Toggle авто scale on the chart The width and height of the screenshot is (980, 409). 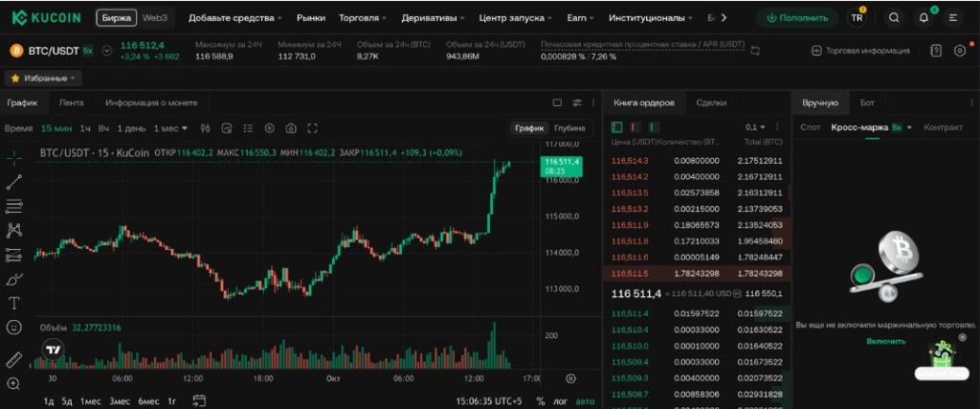tap(583, 401)
